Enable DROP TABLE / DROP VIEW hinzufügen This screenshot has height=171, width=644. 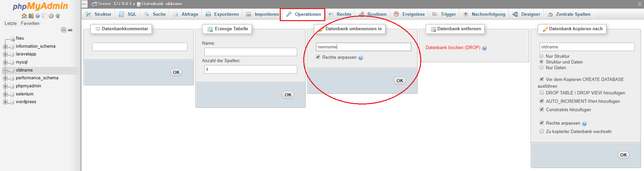pos(541,93)
